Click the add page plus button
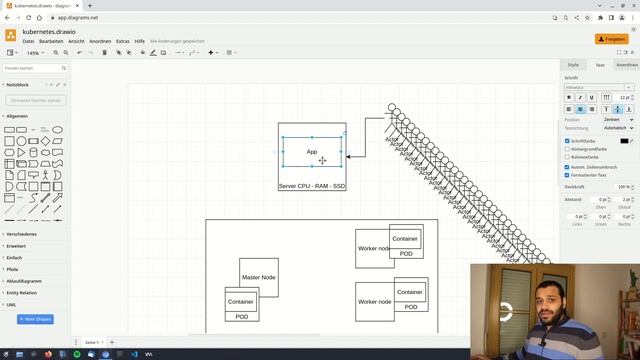640x360 pixels. point(112,342)
